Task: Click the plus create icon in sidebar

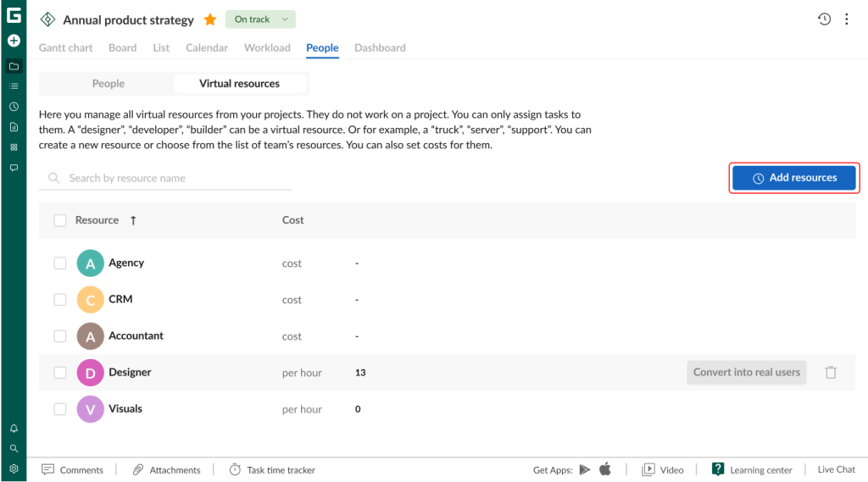Action: (x=14, y=41)
